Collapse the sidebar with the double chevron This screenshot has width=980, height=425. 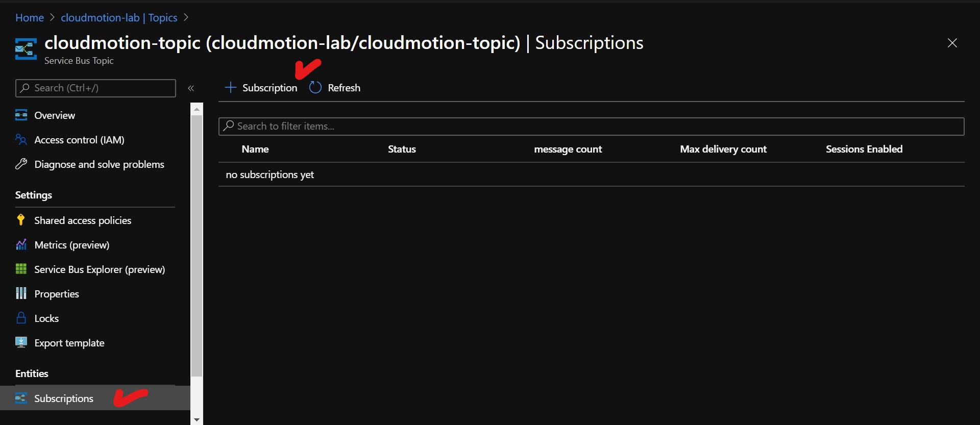click(x=191, y=88)
